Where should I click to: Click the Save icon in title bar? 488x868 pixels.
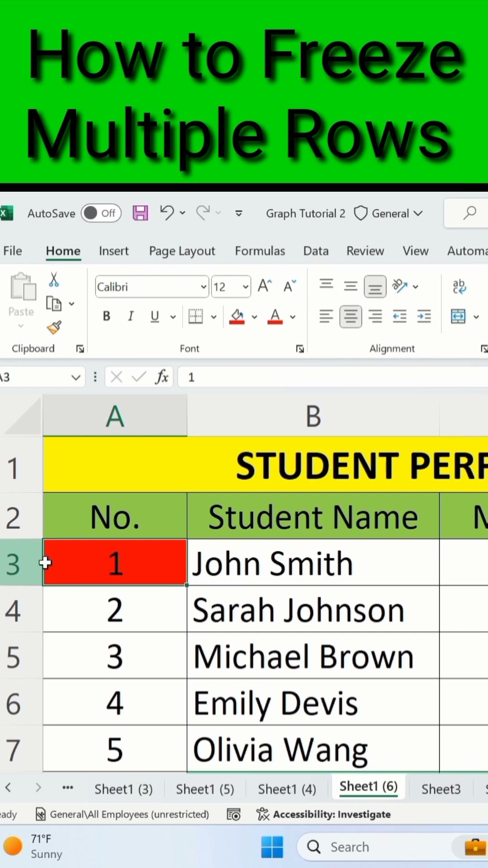pos(140,213)
